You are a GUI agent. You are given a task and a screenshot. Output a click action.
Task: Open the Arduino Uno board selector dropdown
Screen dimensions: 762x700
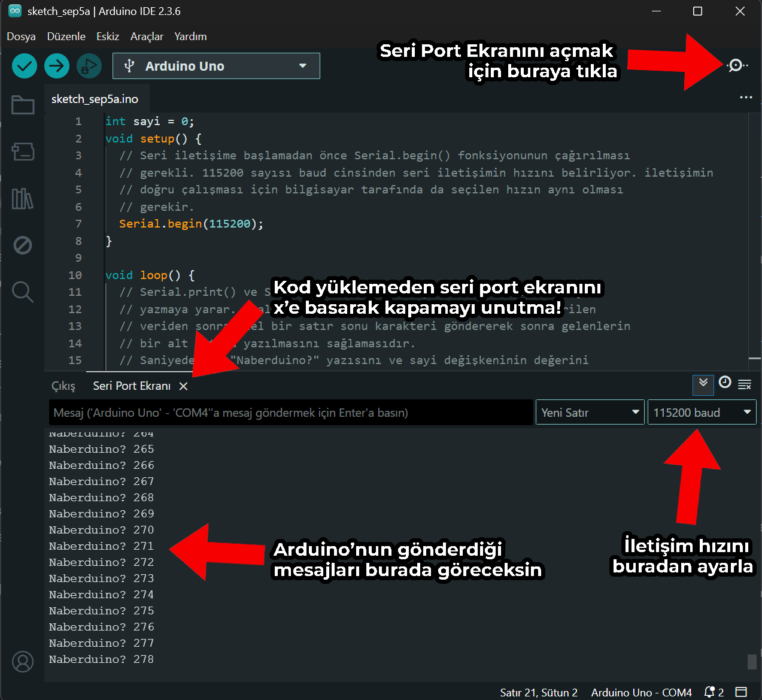[x=215, y=66]
